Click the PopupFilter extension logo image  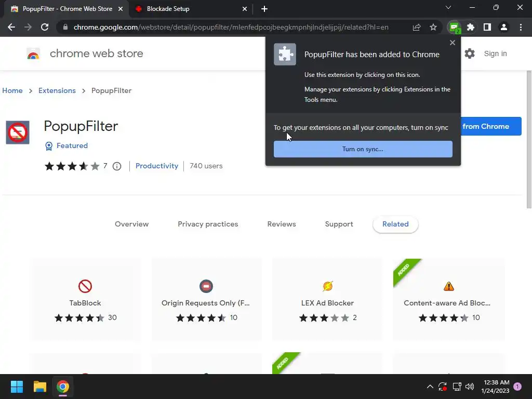click(x=18, y=132)
